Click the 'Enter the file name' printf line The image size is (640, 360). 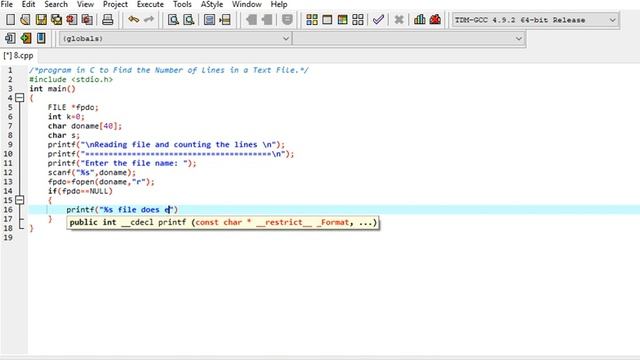(122, 163)
